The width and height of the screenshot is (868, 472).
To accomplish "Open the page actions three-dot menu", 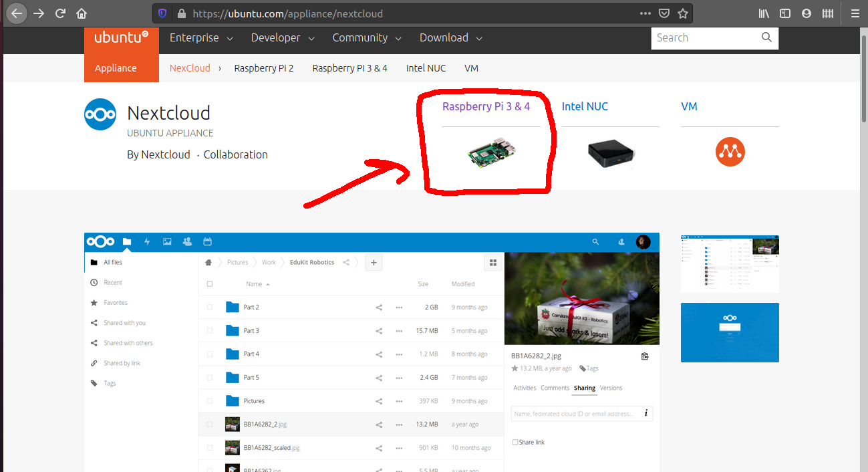I will (x=645, y=13).
